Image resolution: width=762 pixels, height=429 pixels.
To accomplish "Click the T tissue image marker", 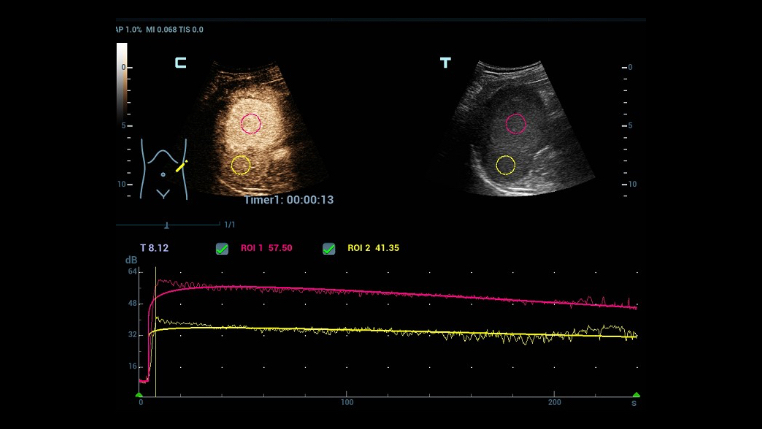I will 445,63.
